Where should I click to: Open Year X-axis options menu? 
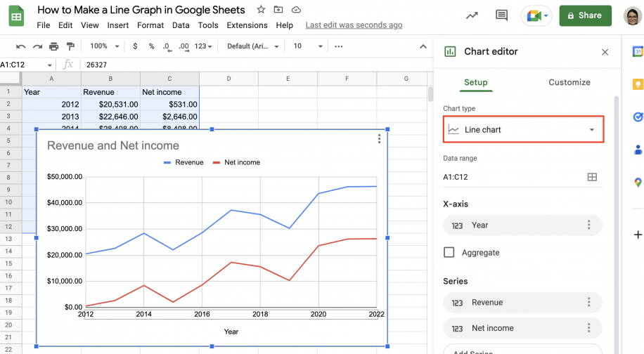click(x=588, y=225)
